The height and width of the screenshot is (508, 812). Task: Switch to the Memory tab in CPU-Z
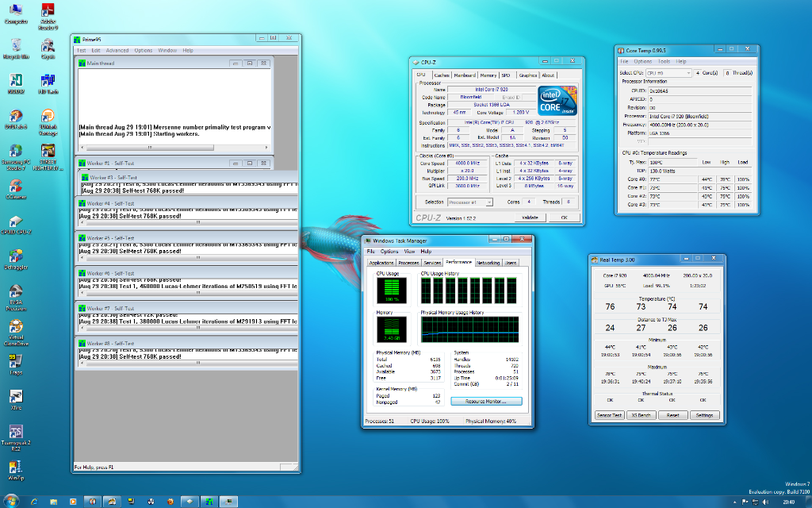[488, 75]
